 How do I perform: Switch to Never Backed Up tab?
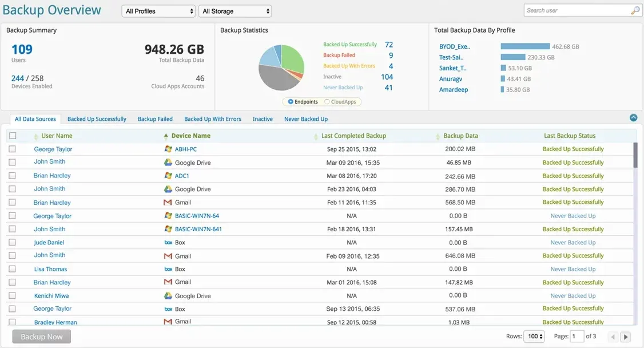click(x=306, y=119)
